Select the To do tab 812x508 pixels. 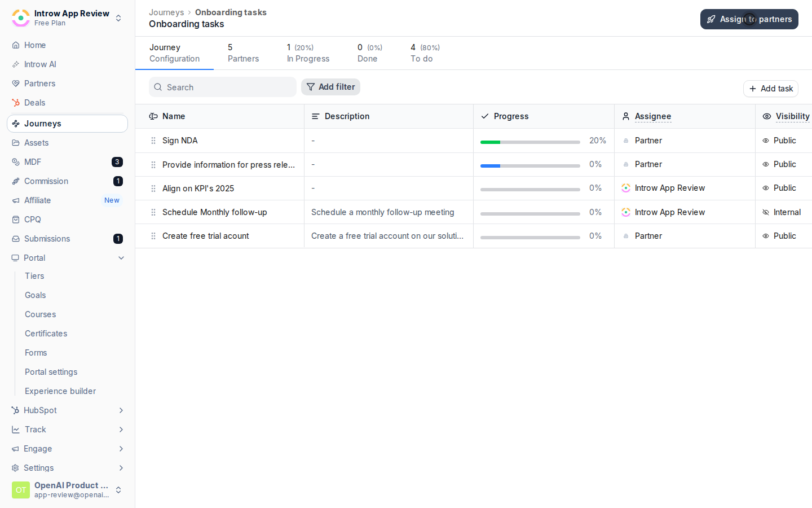pos(425,53)
